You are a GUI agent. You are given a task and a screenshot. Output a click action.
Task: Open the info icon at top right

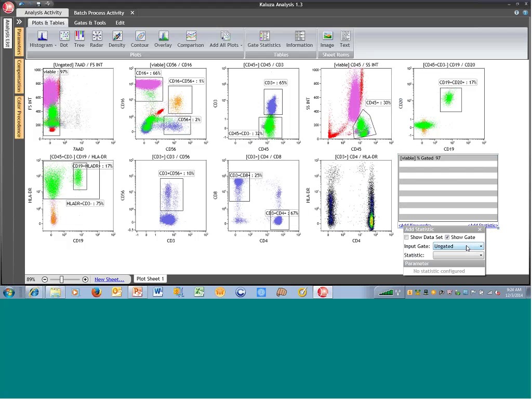coord(517,12)
